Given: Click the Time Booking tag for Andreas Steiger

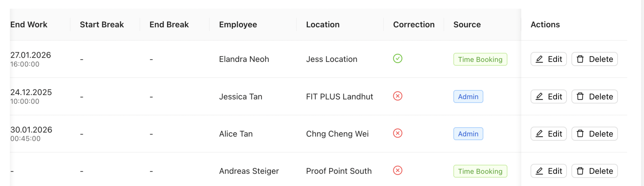Looking at the screenshot, I should point(480,171).
